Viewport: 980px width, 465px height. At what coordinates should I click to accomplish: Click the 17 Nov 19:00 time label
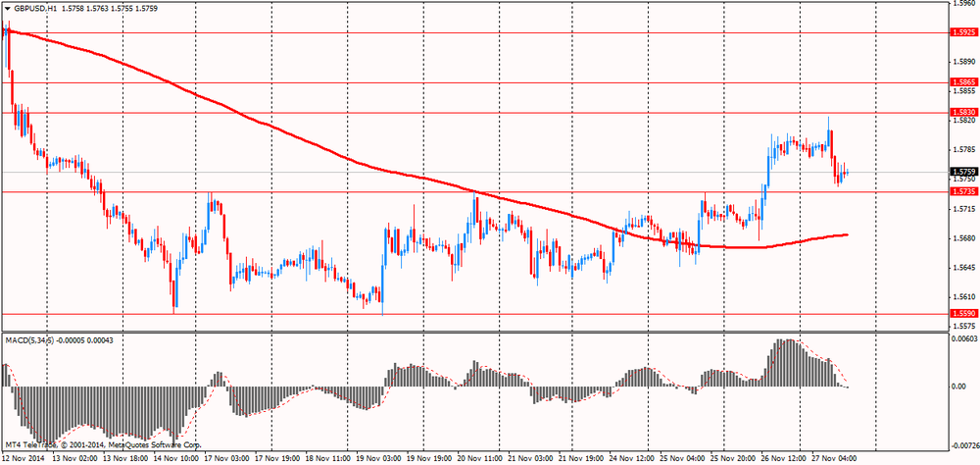278,458
